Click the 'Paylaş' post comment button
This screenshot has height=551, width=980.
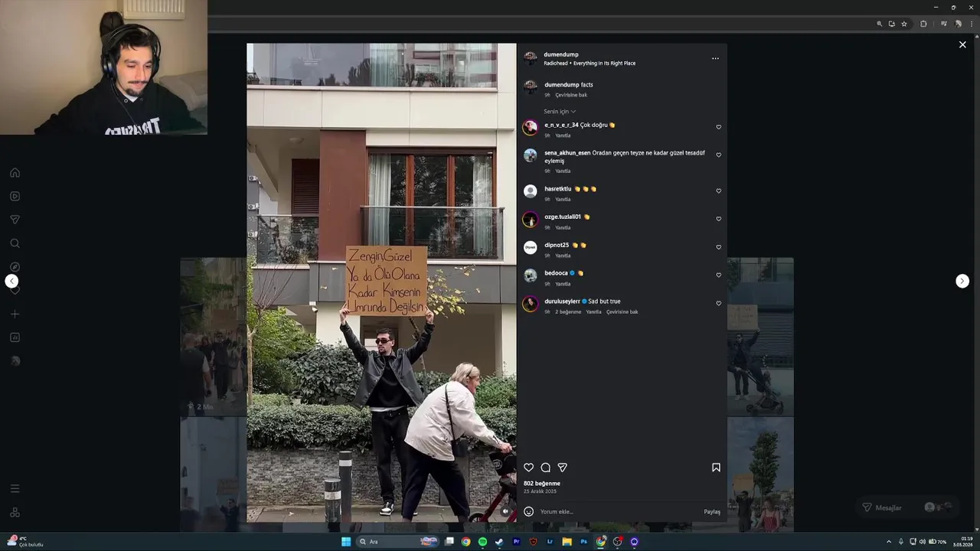[712, 511]
